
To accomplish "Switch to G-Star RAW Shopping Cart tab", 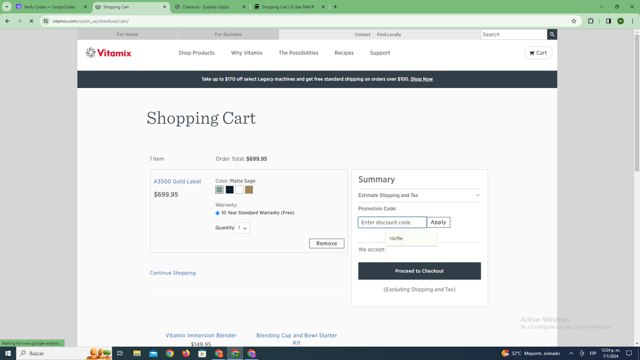I will click(289, 7).
